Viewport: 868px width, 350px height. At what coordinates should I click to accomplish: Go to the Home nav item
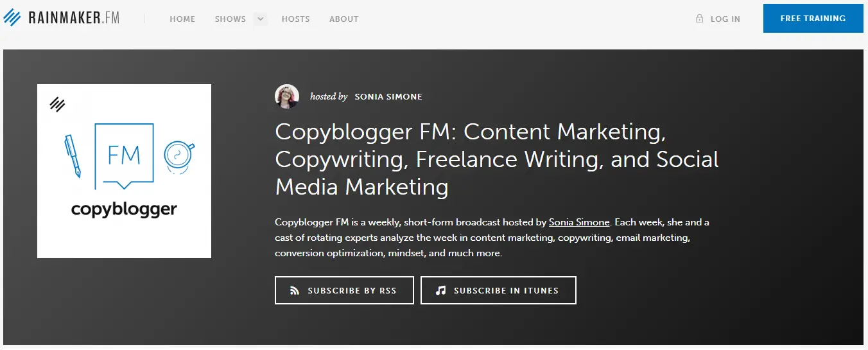[x=182, y=19]
